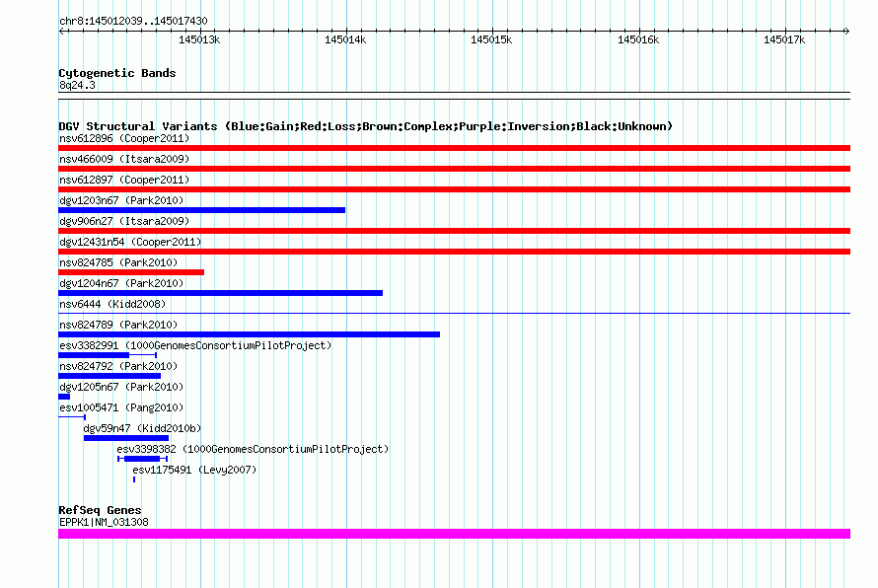Open the nsv824792 (Park2010) label
878x588 pixels.
click(118, 366)
